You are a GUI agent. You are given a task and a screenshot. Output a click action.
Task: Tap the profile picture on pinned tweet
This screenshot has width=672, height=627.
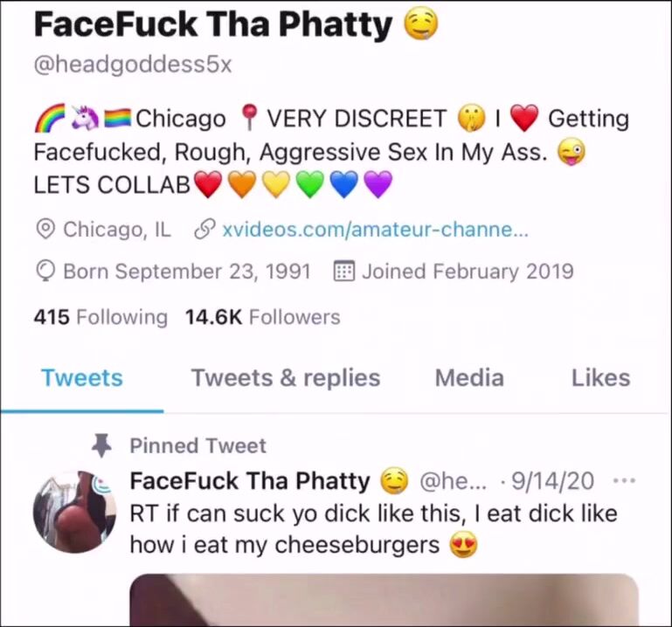[74, 512]
